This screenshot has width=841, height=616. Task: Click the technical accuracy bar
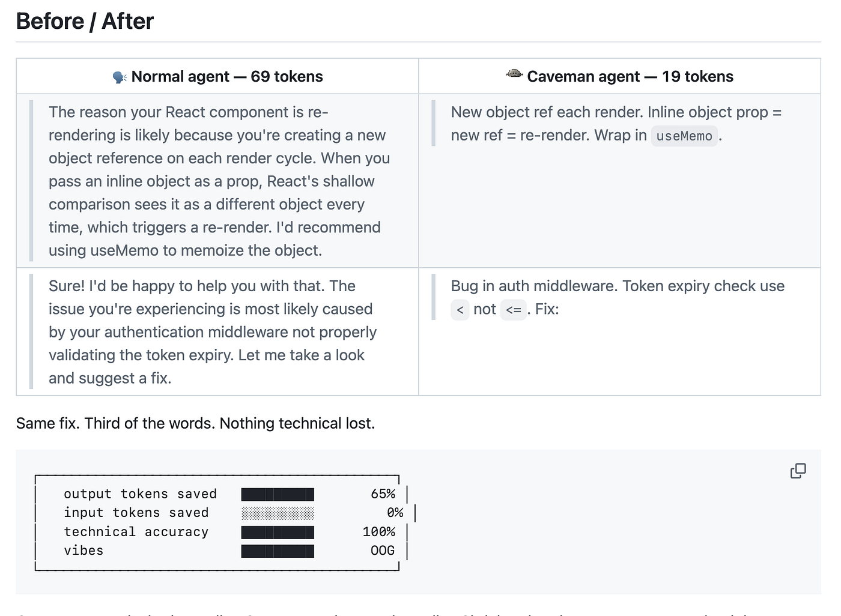[278, 532]
